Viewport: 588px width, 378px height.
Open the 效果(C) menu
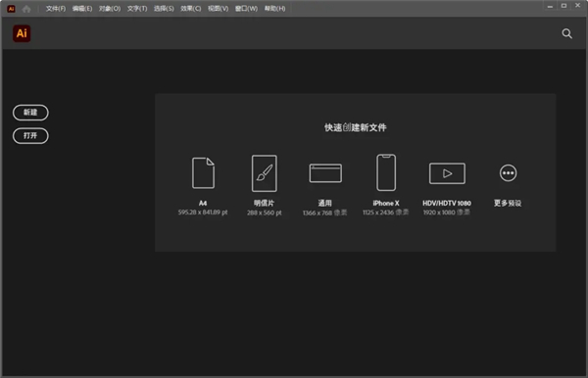pyautogui.click(x=191, y=9)
